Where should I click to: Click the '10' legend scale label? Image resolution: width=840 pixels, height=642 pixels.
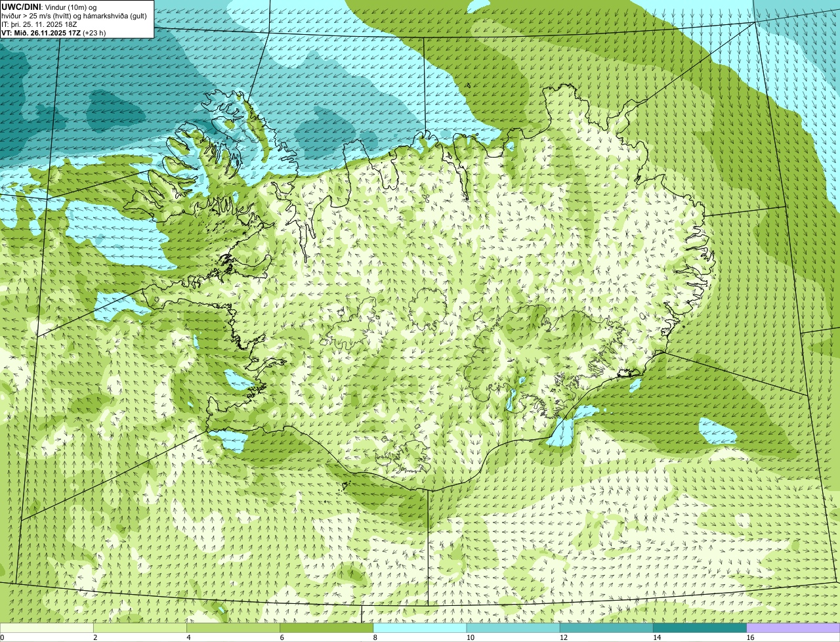pos(470,637)
